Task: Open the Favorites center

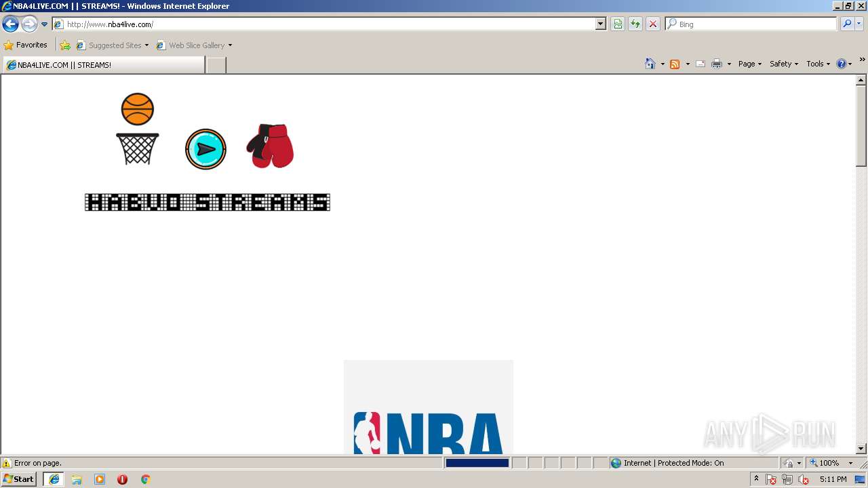Action: [26, 45]
